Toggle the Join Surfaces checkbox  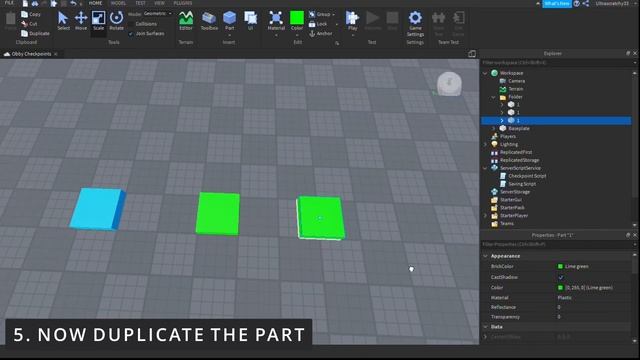(131, 34)
